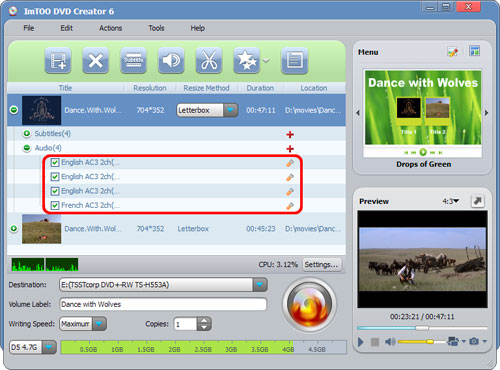
Task: Open the File menu
Action: pyautogui.click(x=29, y=28)
